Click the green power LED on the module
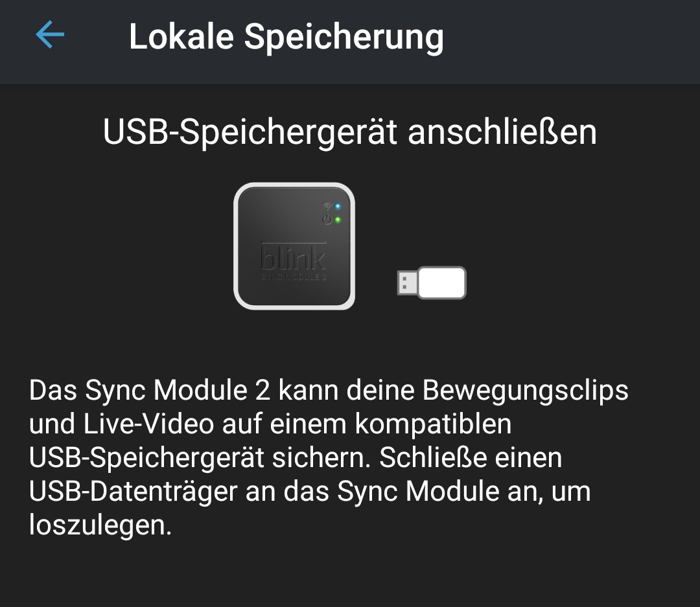Viewport: 700px width, 607px height. pos(338,220)
